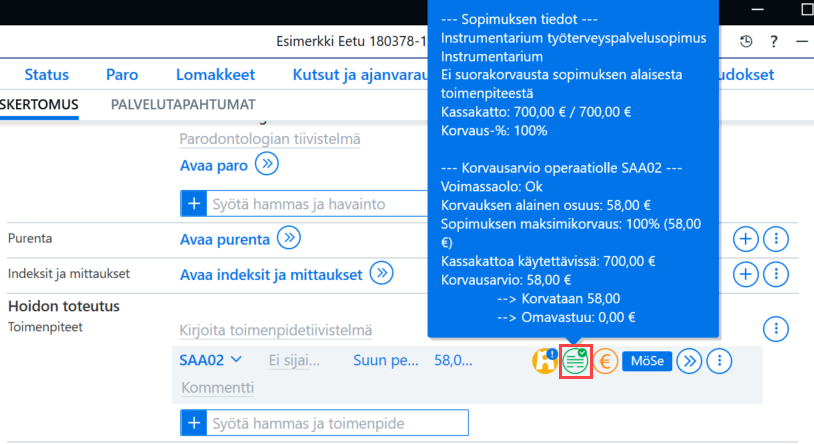Screen dimensions: 814x444
Task: Expand the SAA02 procedure code dropdown
Action: click(236, 359)
